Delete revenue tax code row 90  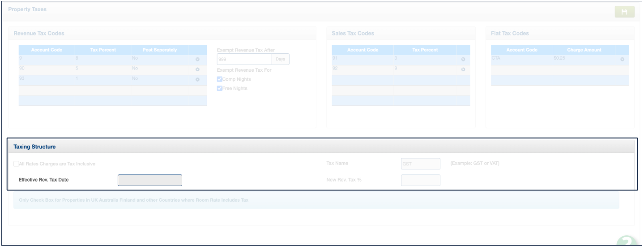(197, 69)
